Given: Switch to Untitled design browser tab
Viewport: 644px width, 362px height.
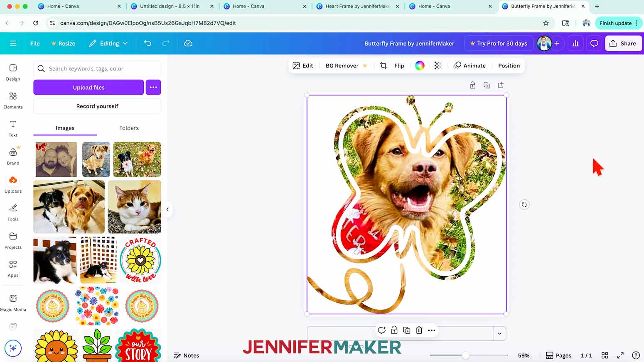Looking at the screenshot, I should tap(169, 6).
